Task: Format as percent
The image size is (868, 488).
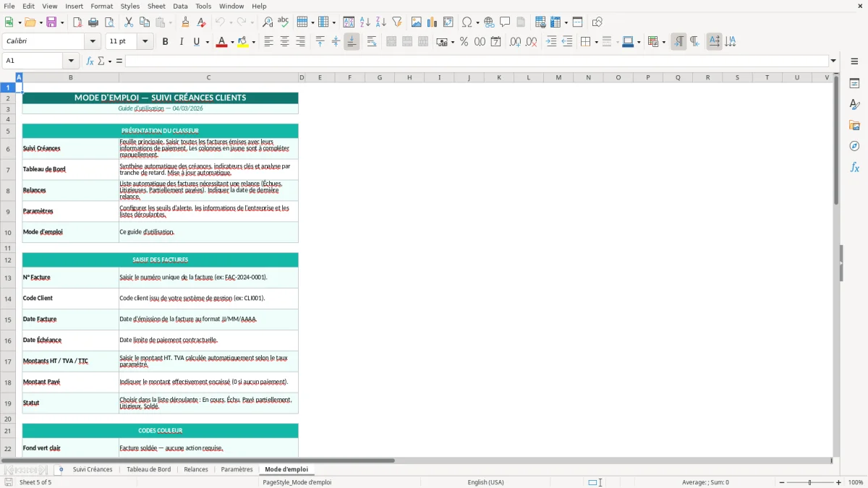Action: [464, 42]
